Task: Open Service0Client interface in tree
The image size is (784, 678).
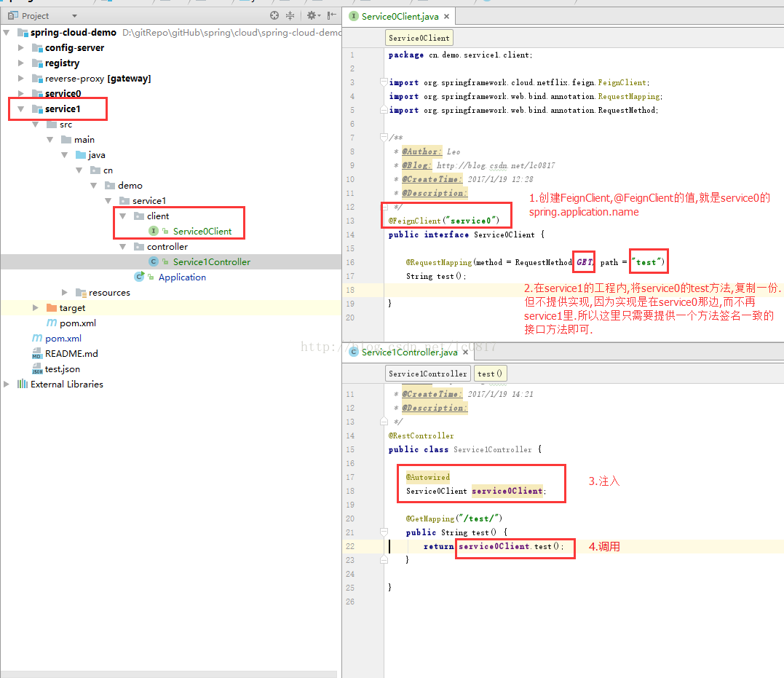Action: click(x=202, y=232)
